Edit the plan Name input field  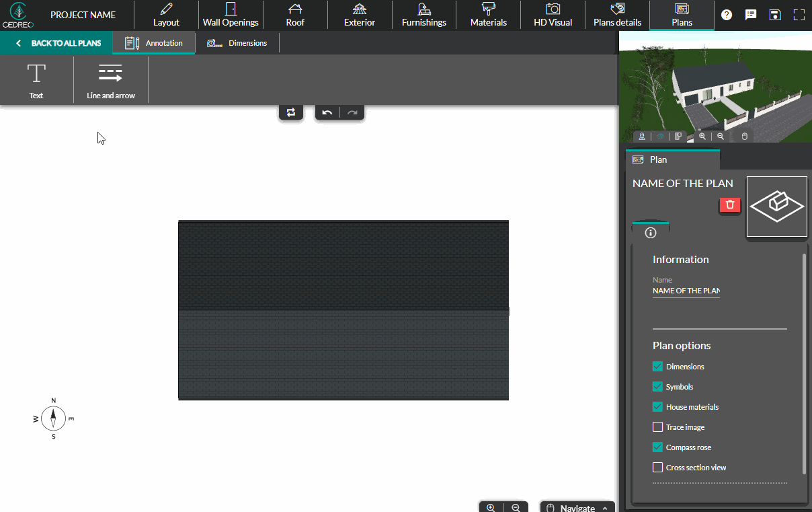coord(686,290)
